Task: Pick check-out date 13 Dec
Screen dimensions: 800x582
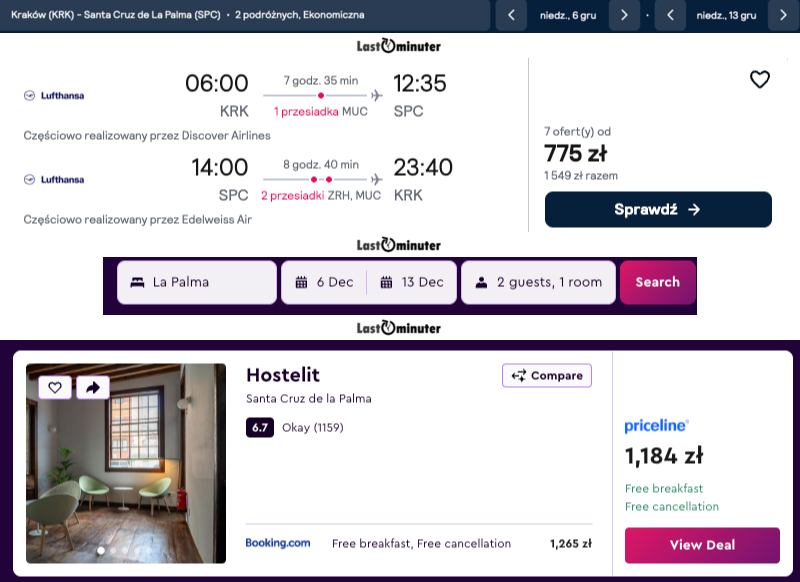Action: [412, 282]
